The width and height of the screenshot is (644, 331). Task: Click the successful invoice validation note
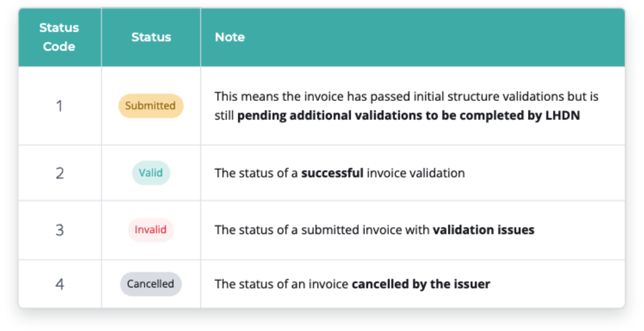340,173
